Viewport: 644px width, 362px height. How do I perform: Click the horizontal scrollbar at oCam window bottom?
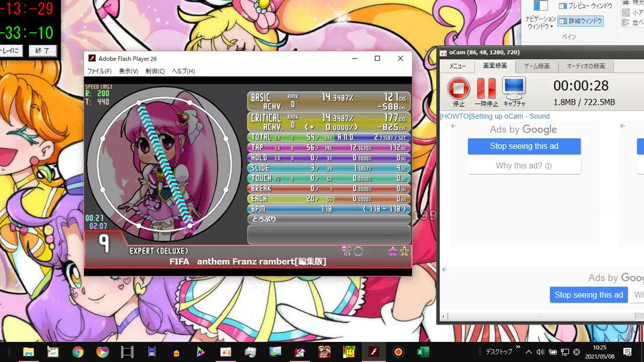tap(542, 316)
